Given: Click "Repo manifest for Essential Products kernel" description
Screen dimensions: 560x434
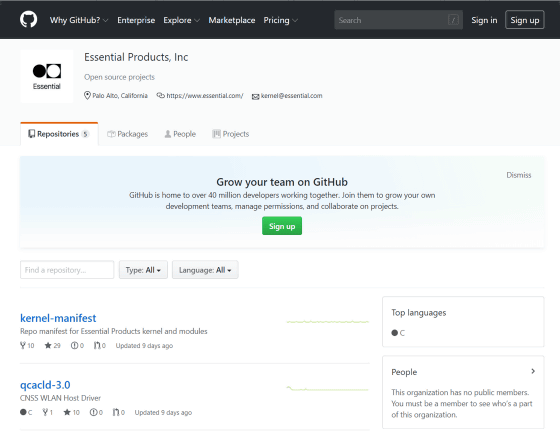Looking at the screenshot, I should [114, 331].
